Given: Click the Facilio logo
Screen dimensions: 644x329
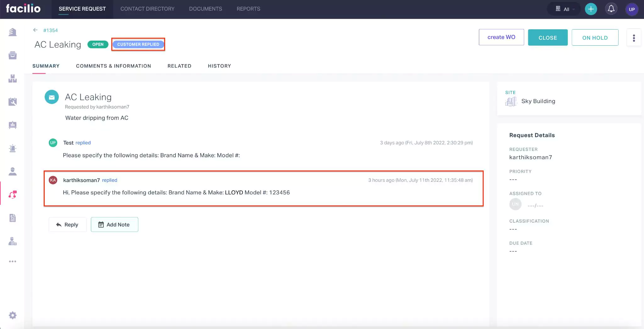Looking at the screenshot, I should (23, 8).
